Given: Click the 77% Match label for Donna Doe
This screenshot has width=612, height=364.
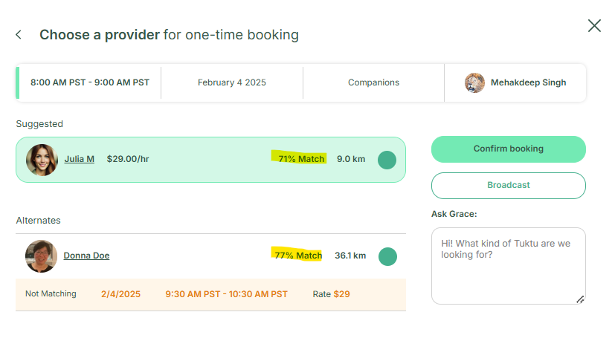Looking at the screenshot, I should 298,256.
